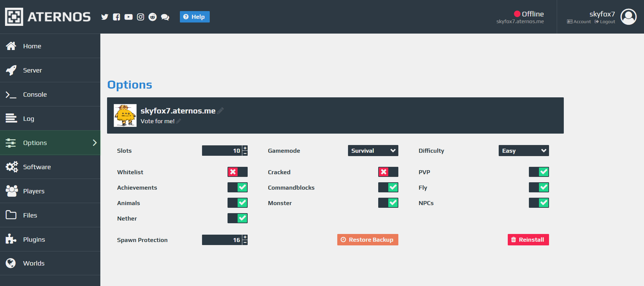Viewport: 644px width, 286px height.
Task: Click the Logout link
Action: 605,22
